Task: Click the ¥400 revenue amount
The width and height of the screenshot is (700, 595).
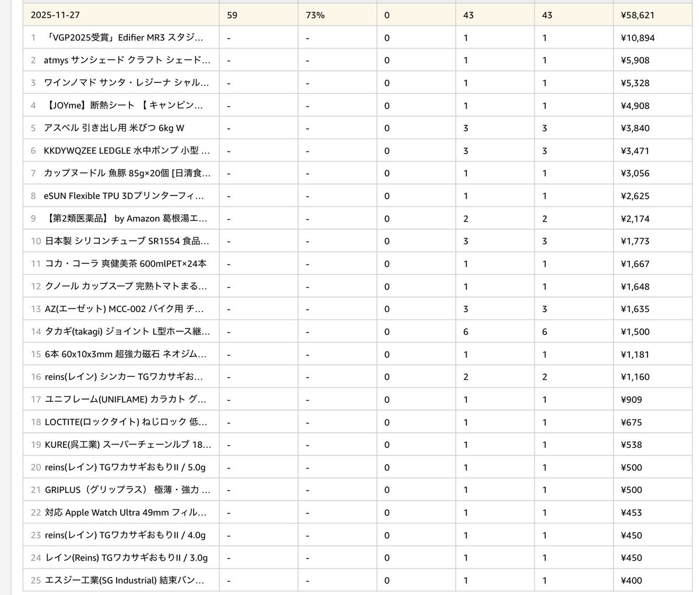Action: tap(632, 580)
